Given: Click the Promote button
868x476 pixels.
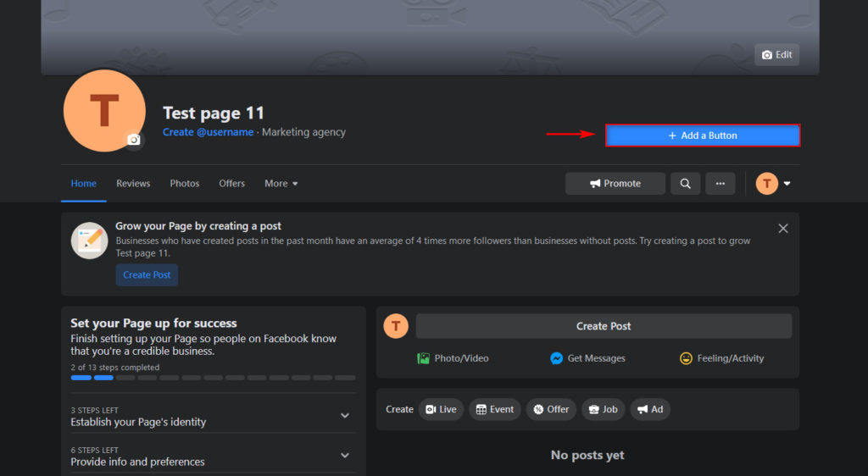Looking at the screenshot, I should 615,184.
